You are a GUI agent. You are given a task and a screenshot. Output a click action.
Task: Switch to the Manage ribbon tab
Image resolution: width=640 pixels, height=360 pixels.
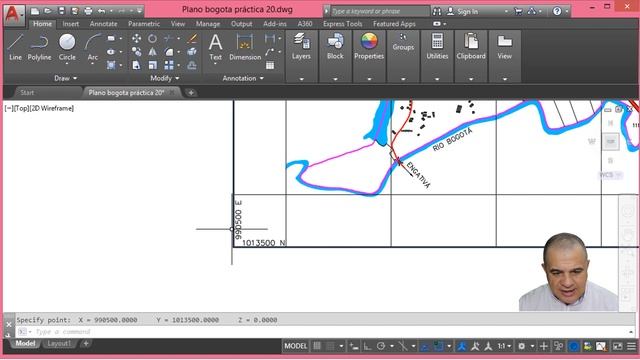(208, 24)
